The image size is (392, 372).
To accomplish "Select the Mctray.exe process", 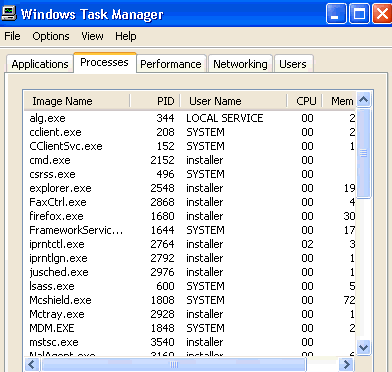I will [190, 314].
